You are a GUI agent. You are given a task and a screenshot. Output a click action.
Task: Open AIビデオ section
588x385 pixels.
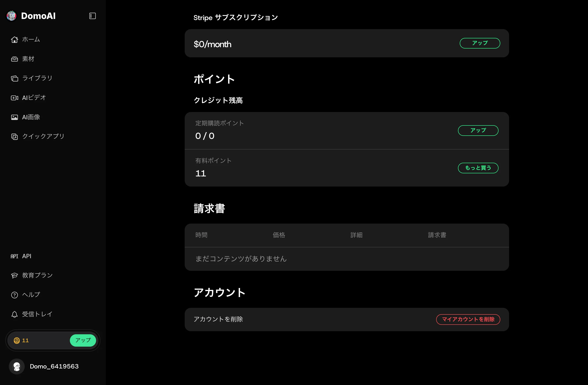[x=34, y=98]
